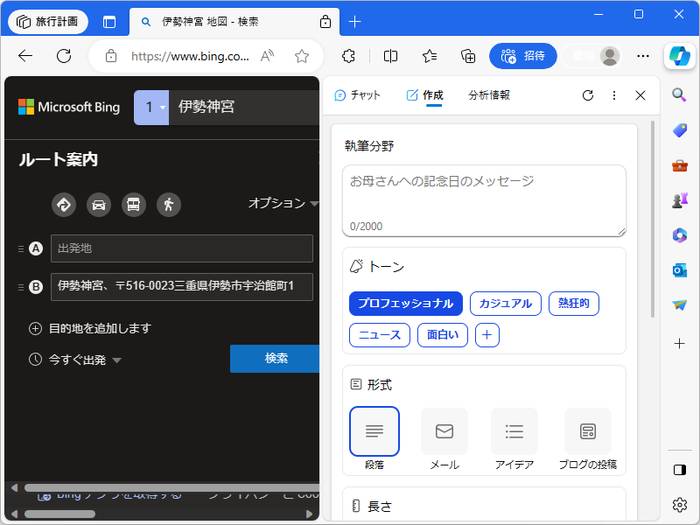Screen dimensions: 700x525
Task: Open the user profile avatar
Action: point(609,56)
